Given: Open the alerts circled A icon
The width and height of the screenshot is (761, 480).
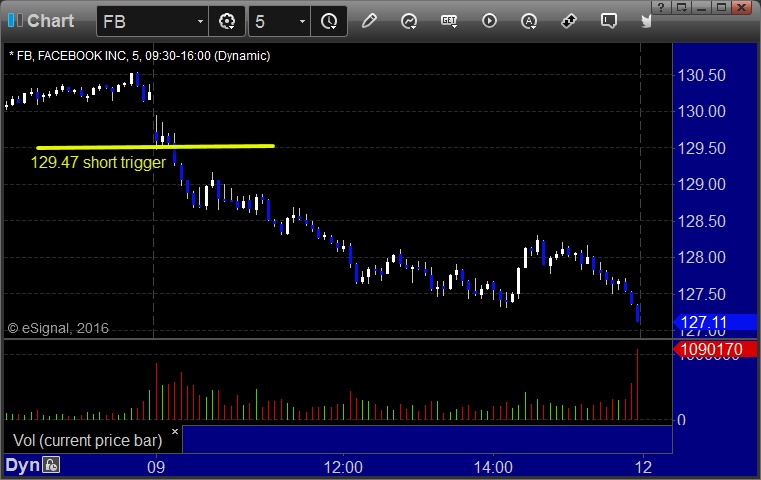Looking at the screenshot, I should [x=529, y=21].
